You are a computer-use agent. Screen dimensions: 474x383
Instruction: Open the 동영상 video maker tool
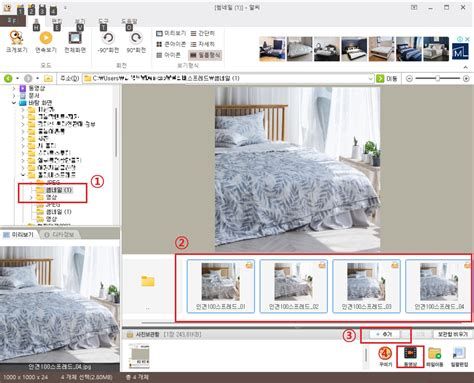[410, 357]
